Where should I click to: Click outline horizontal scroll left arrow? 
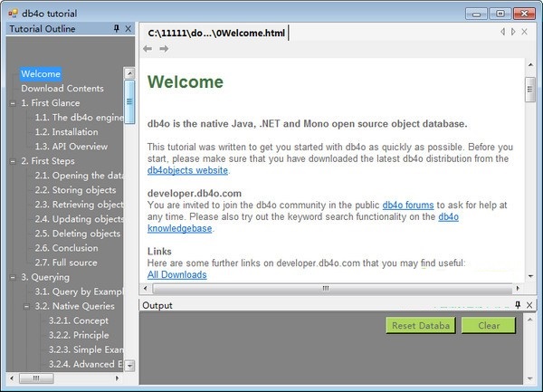coord(12,378)
